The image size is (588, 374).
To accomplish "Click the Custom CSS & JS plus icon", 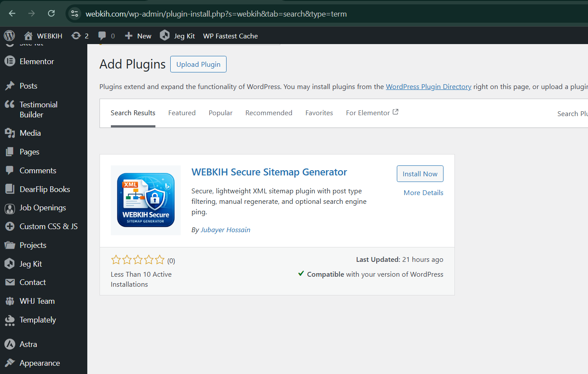I will 10,226.
